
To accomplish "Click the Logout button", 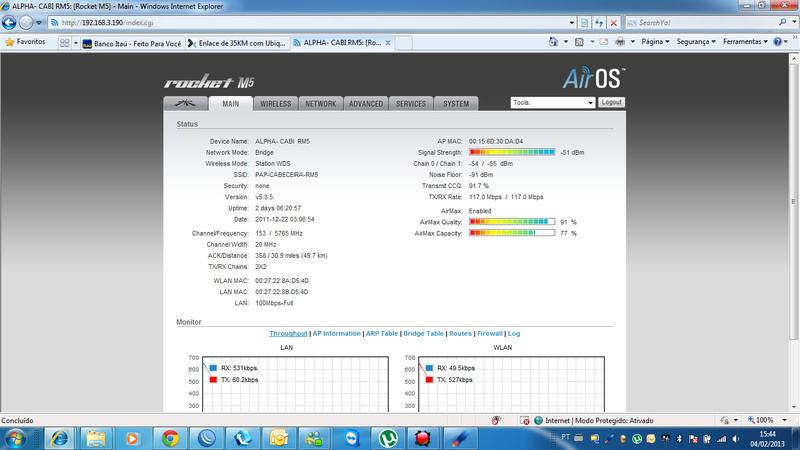I will [611, 103].
